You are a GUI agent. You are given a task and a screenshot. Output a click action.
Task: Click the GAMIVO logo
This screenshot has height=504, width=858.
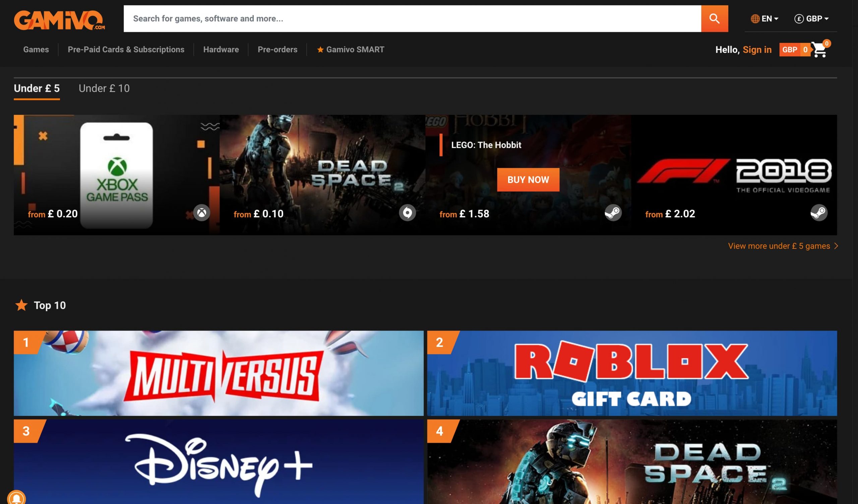(59, 20)
